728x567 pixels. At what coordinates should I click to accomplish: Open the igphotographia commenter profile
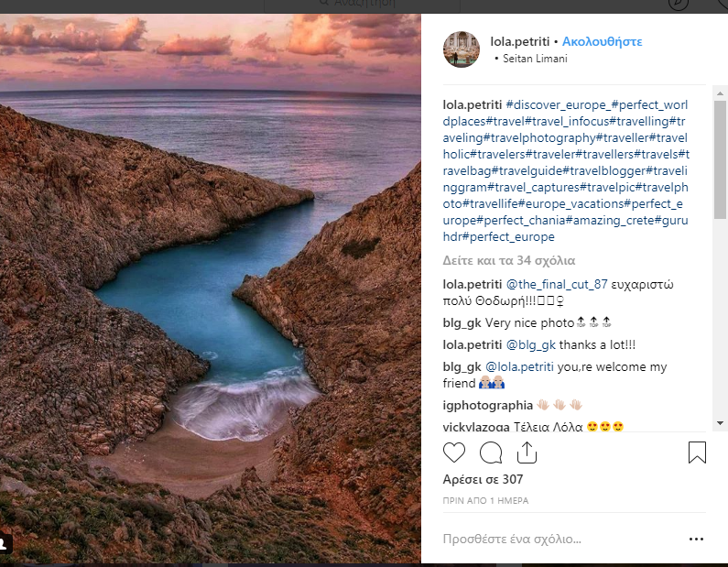[x=487, y=405]
